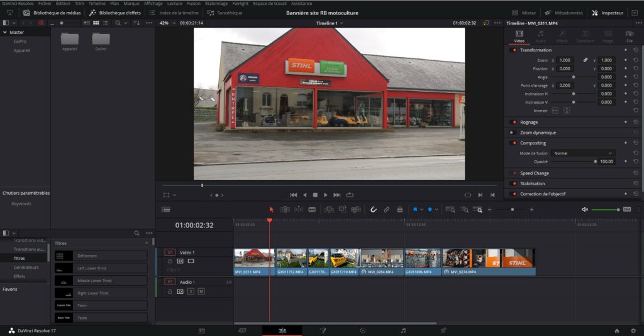
Task: Open Mode de fusion Normal dropdown
Action: 583,153
